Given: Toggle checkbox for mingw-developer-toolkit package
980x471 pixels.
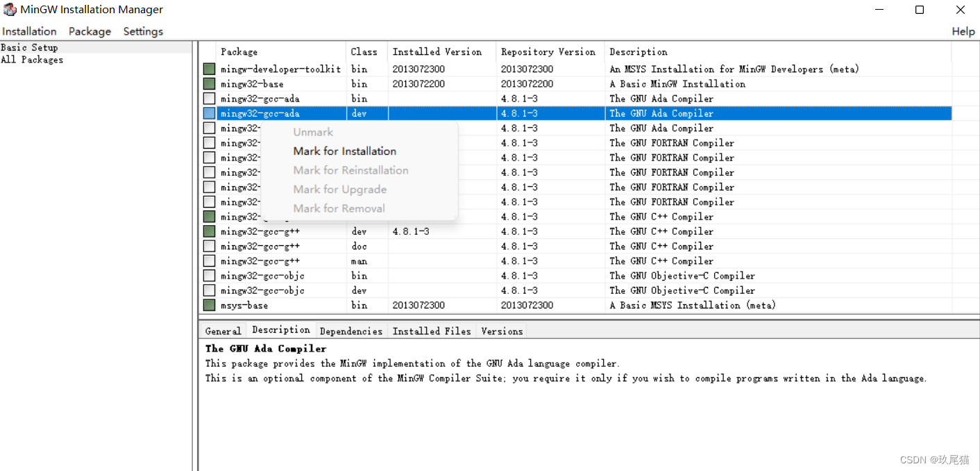Looking at the screenshot, I should pos(209,69).
